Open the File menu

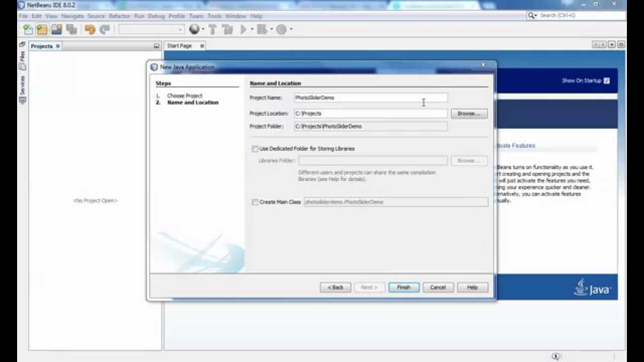(x=23, y=16)
